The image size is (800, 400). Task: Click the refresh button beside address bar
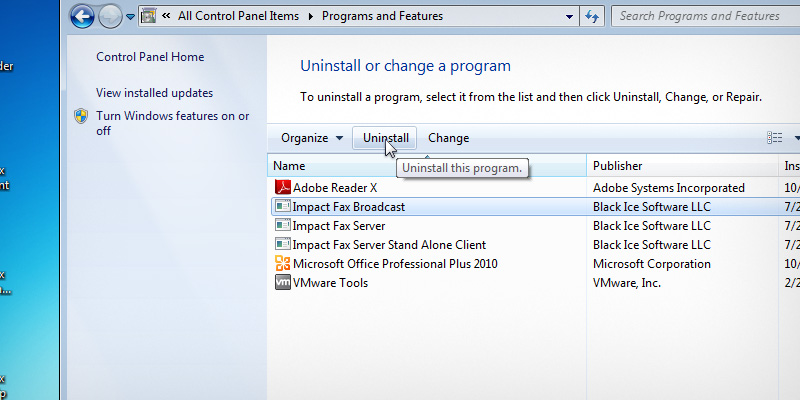[x=592, y=16]
